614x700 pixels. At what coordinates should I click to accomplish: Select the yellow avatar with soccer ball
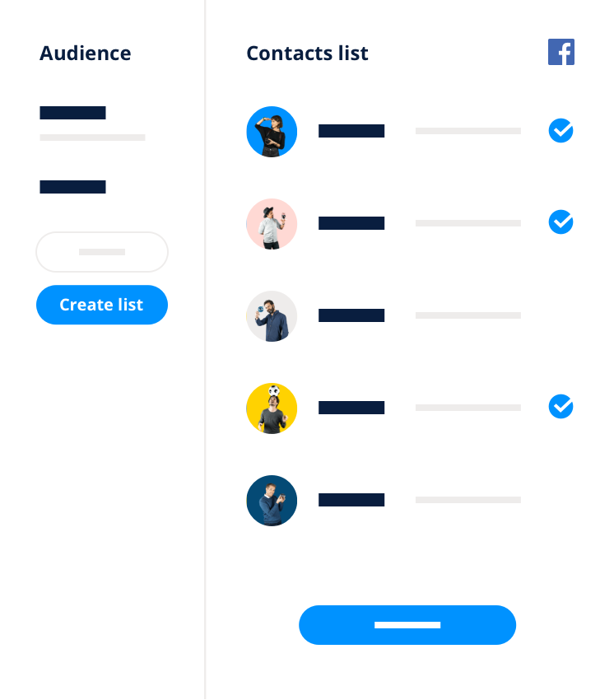[x=272, y=408]
